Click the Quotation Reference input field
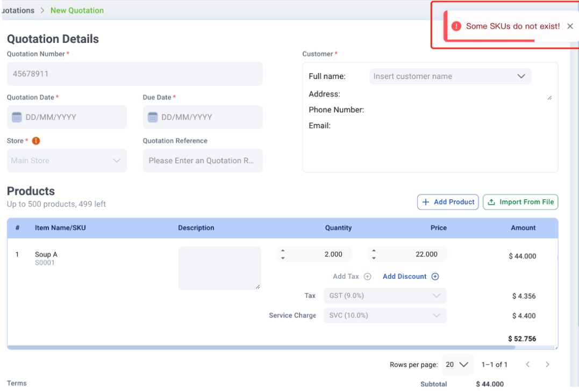The height and width of the screenshot is (392, 579). click(x=202, y=161)
